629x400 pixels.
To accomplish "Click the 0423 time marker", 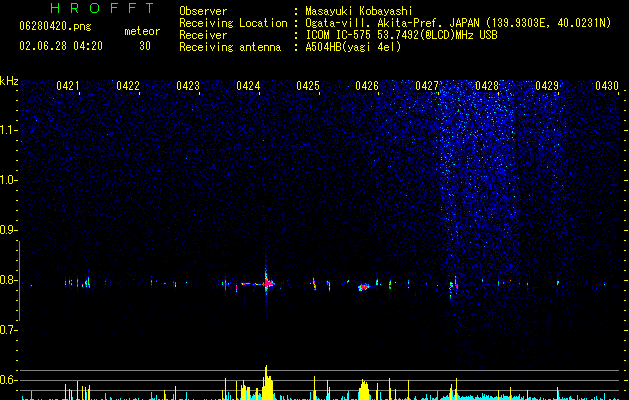I will point(188,85).
